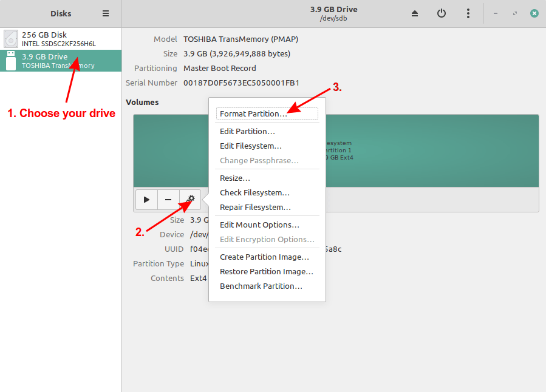Click the power off drive icon
This screenshot has width=546, height=392.
point(442,13)
